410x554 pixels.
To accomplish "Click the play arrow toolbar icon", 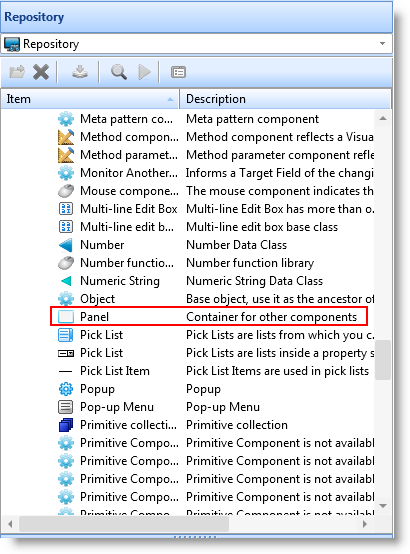I will tap(144, 72).
